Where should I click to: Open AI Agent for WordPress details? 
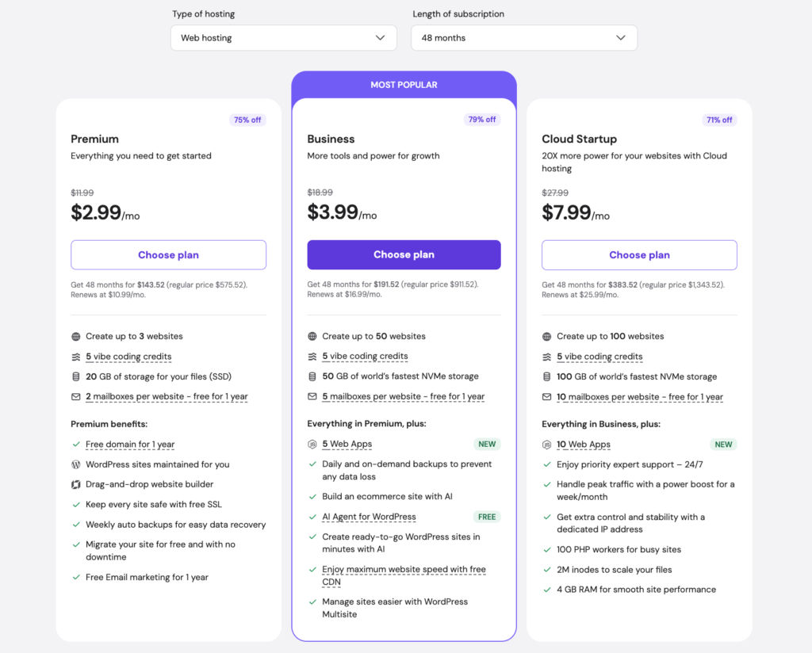(x=370, y=517)
